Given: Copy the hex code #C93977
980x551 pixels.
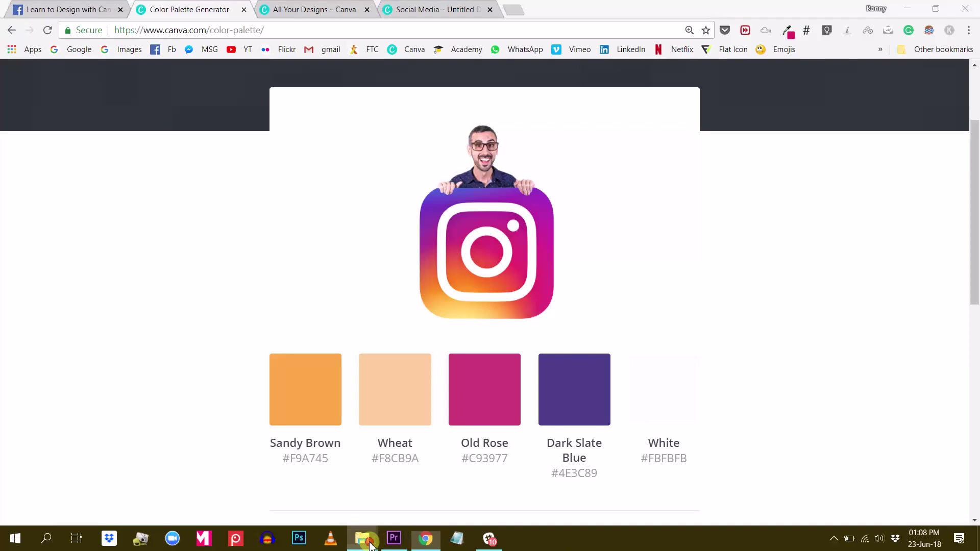Looking at the screenshot, I should [484, 458].
